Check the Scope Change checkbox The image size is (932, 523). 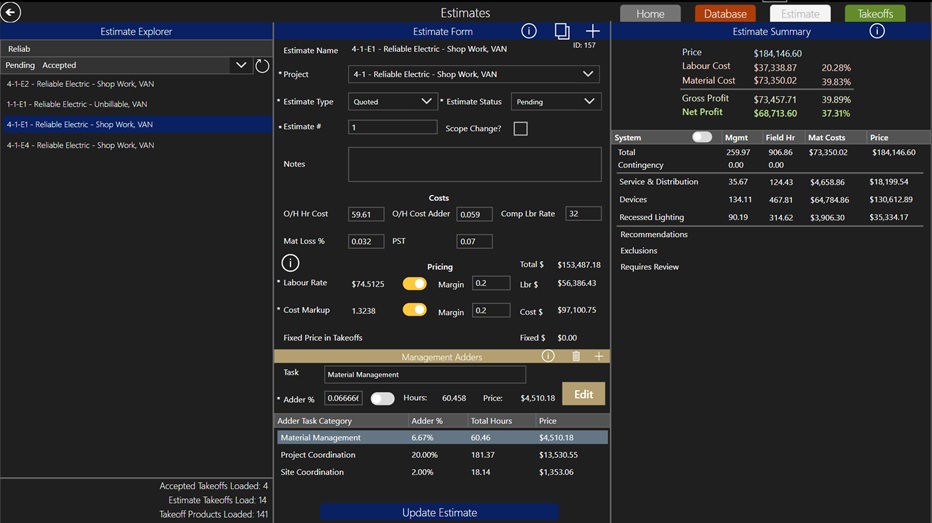(520, 129)
